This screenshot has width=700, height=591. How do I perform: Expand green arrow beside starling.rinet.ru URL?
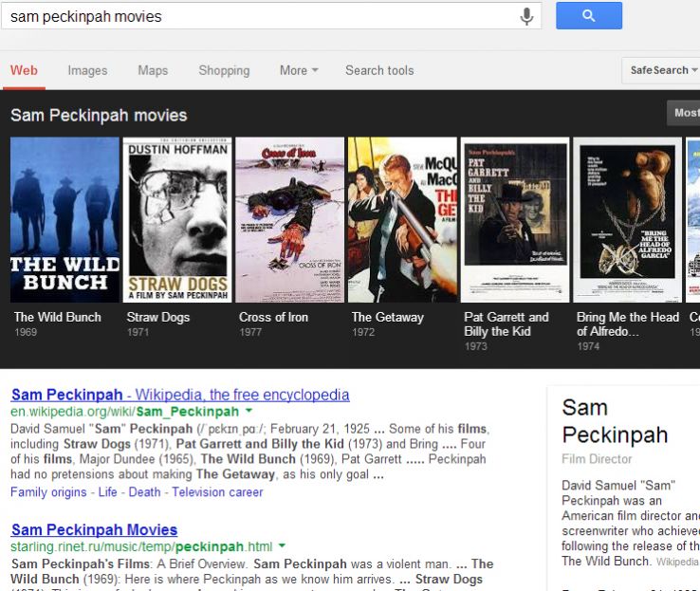click(x=282, y=546)
